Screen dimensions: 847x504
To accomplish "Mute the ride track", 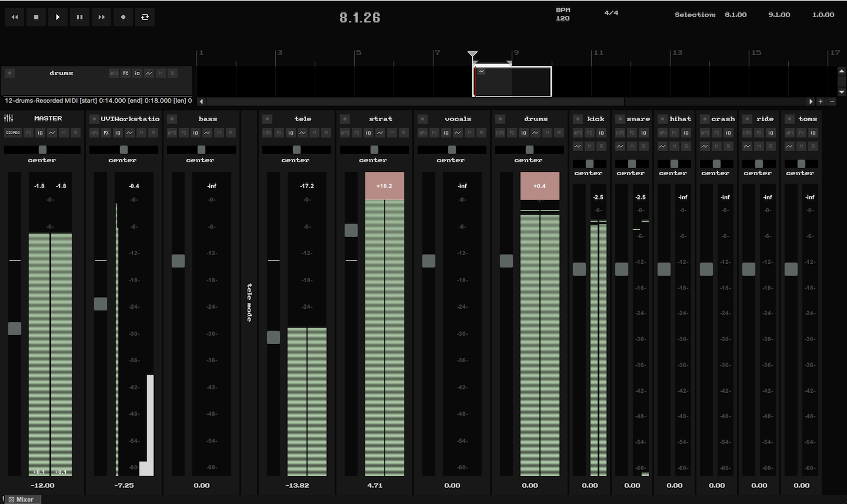I will (759, 146).
